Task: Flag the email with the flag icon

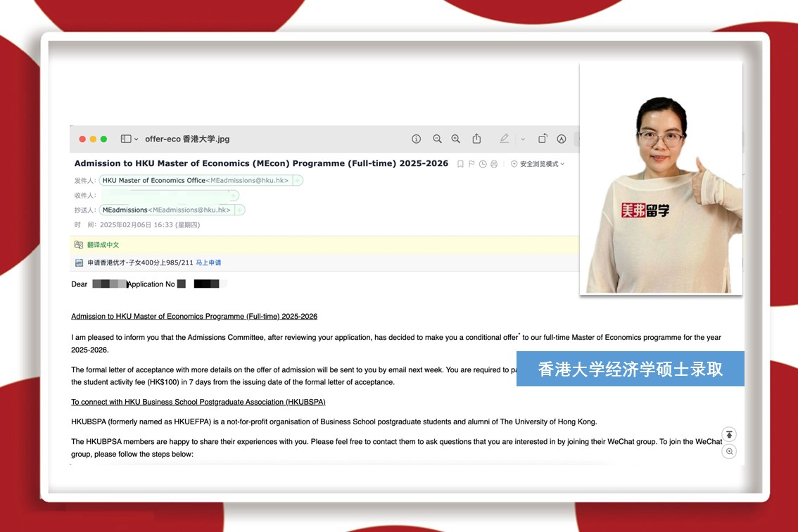Action: (471, 164)
